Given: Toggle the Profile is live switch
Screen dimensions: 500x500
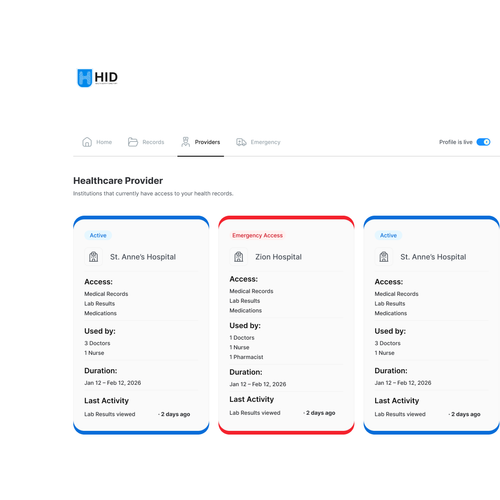Looking at the screenshot, I should 483,142.
